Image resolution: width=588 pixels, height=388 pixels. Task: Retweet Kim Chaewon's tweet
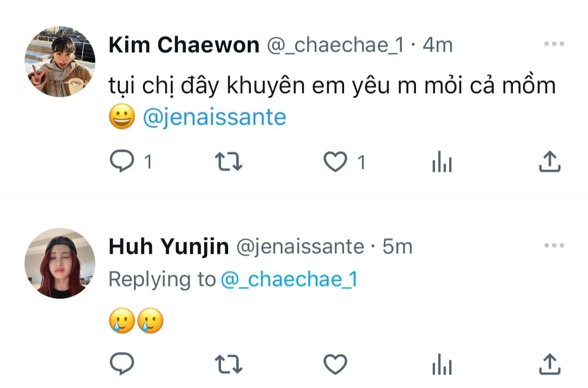(229, 162)
